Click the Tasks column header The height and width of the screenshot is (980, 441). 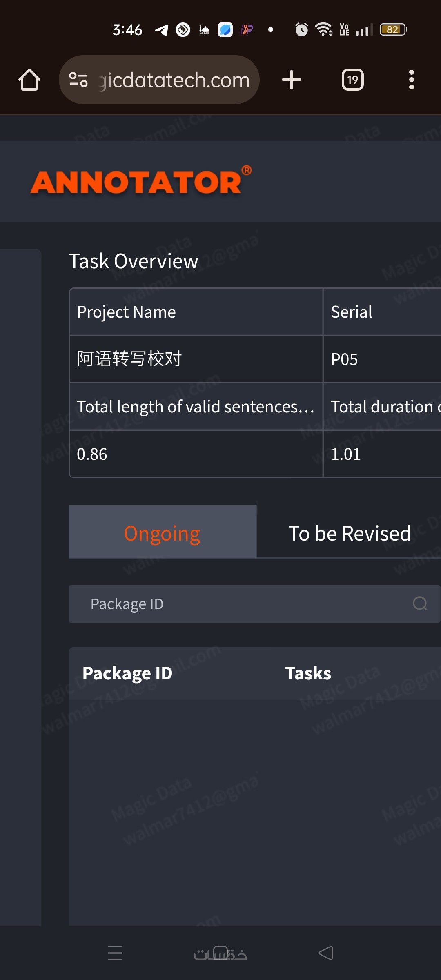click(x=308, y=673)
